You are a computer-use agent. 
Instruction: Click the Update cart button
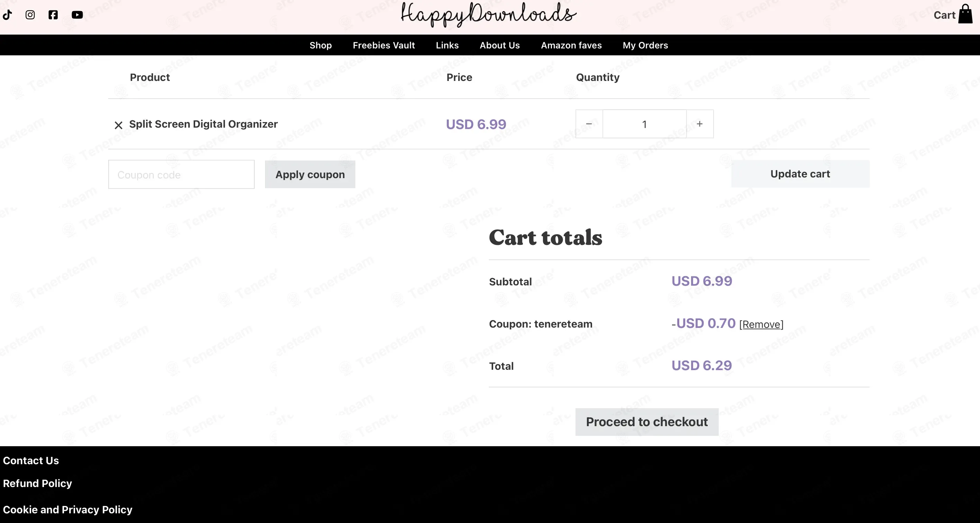[800, 174]
